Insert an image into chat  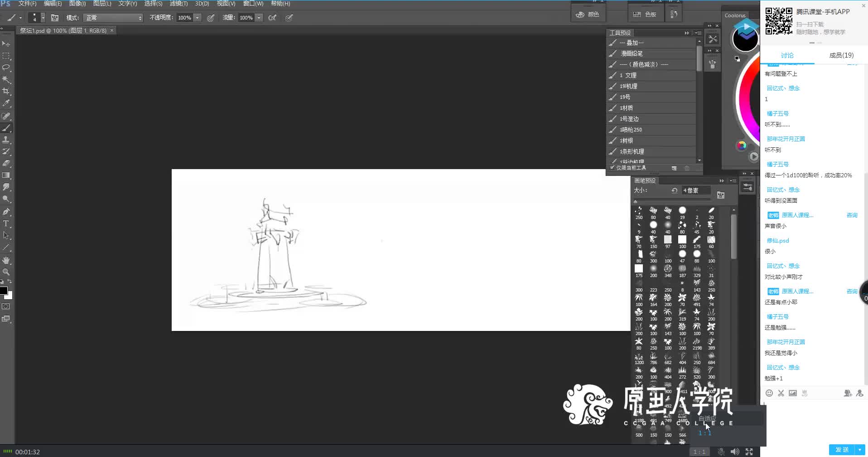(792, 393)
